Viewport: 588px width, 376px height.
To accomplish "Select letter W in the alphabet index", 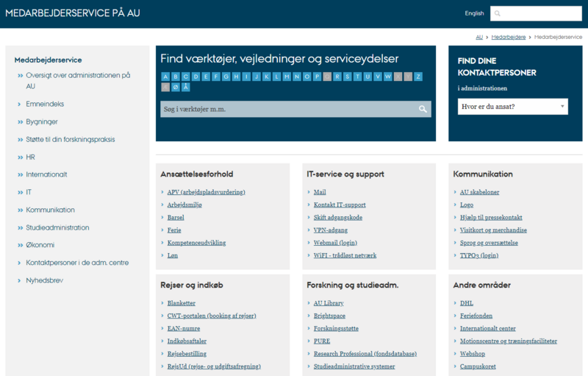I will [388, 77].
